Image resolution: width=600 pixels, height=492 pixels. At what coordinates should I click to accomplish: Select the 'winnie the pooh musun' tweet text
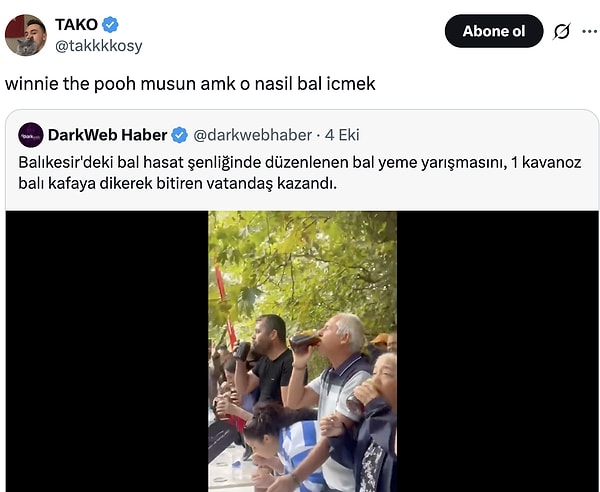pyautogui.click(x=190, y=84)
